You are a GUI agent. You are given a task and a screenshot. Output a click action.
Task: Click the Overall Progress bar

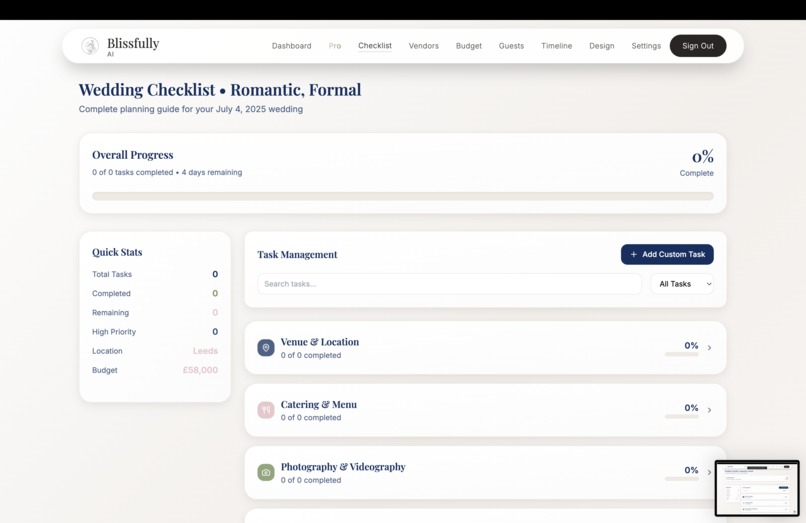point(403,196)
